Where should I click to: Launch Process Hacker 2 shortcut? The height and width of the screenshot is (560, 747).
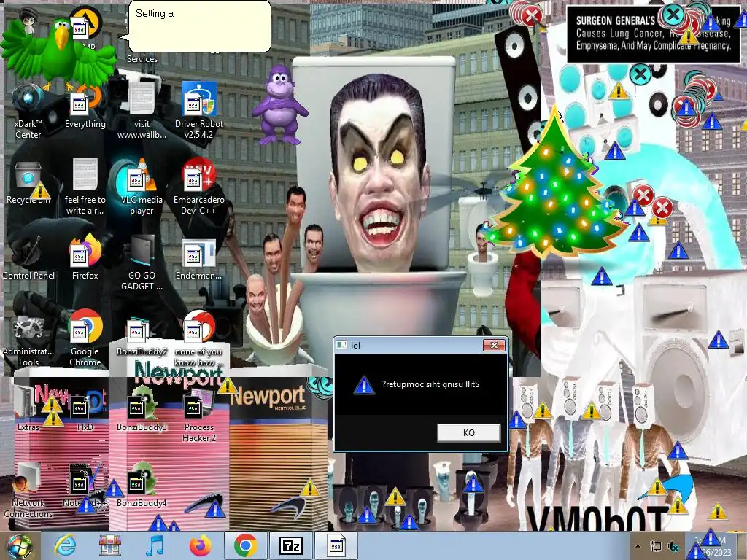tap(198, 415)
